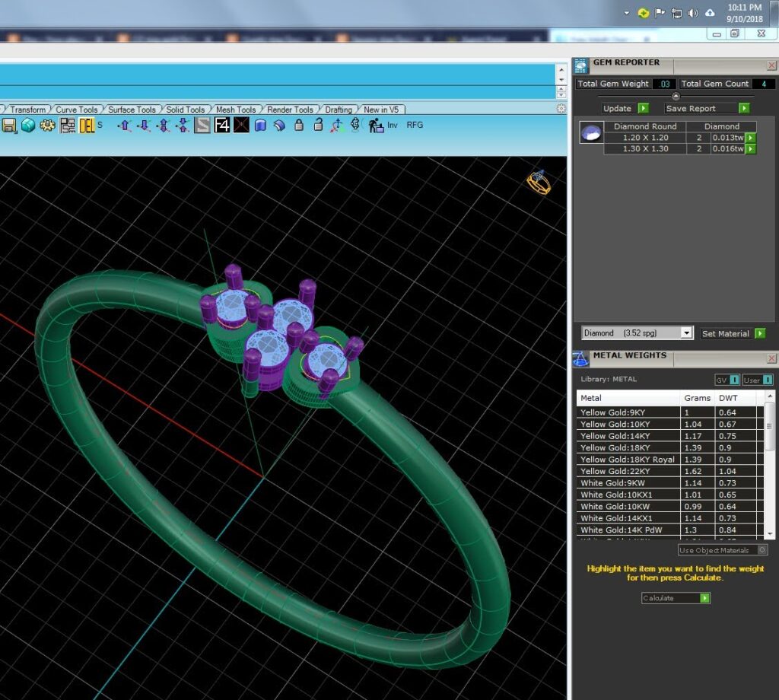Open the Diamond (3.52 spg) material dropdown
Screen dimensions: 779x700
pyautogui.click(x=637, y=332)
